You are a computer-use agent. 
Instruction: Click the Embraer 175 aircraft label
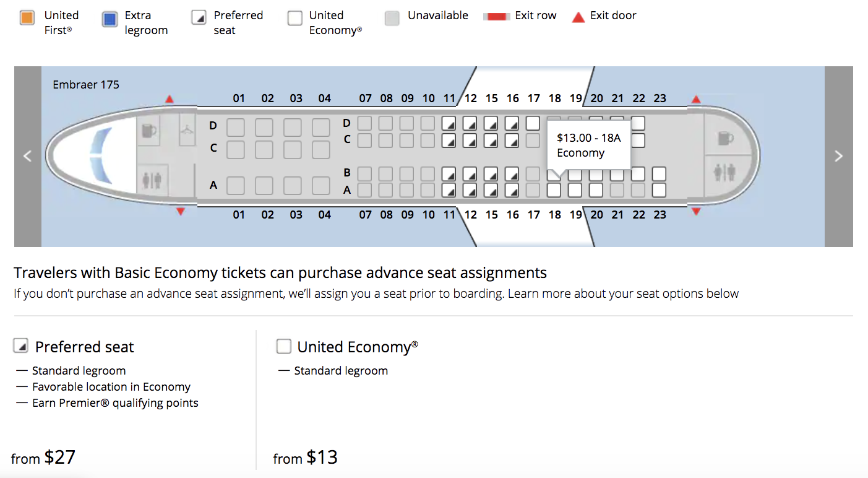coord(86,84)
